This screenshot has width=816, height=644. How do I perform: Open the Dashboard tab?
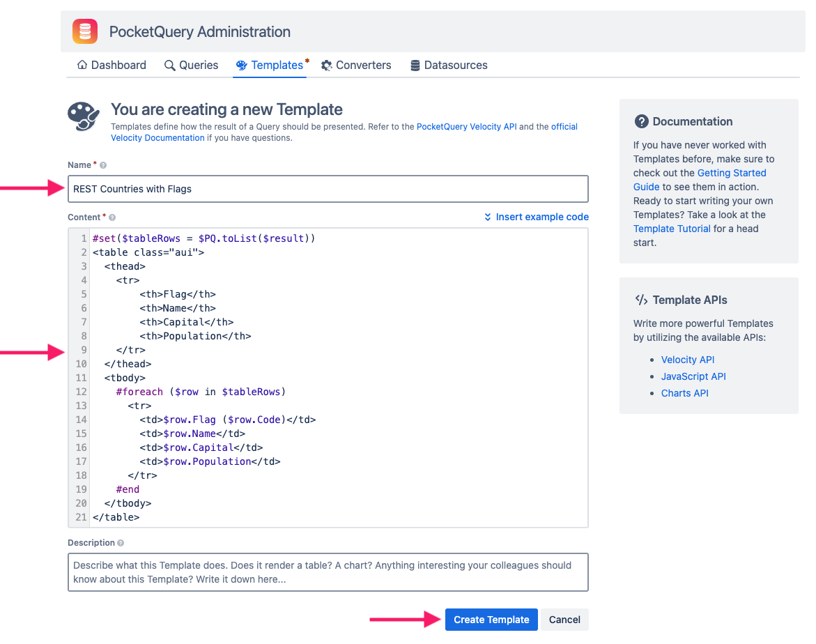tap(111, 65)
